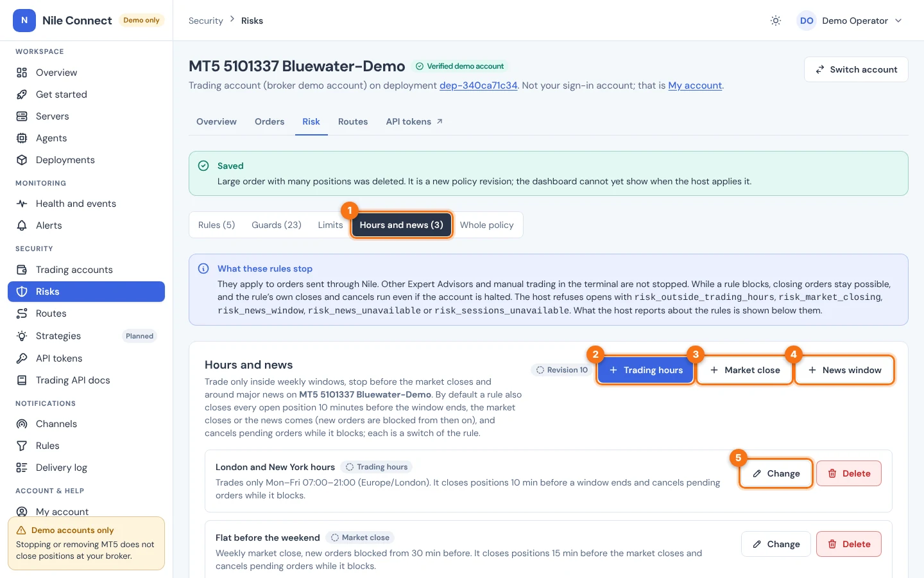924x578 pixels.
Task: Add a Market close rule
Action: coord(744,370)
